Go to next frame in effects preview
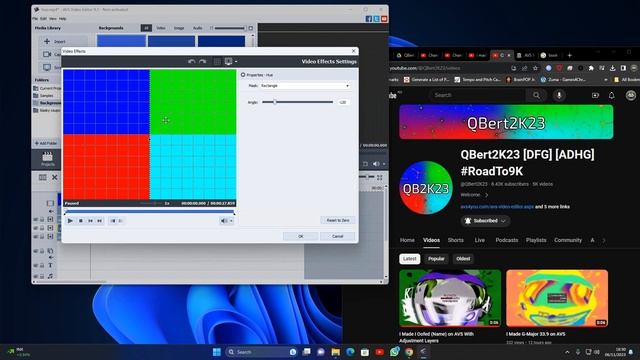The width and height of the screenshot is (640, 360). point(100,221)
